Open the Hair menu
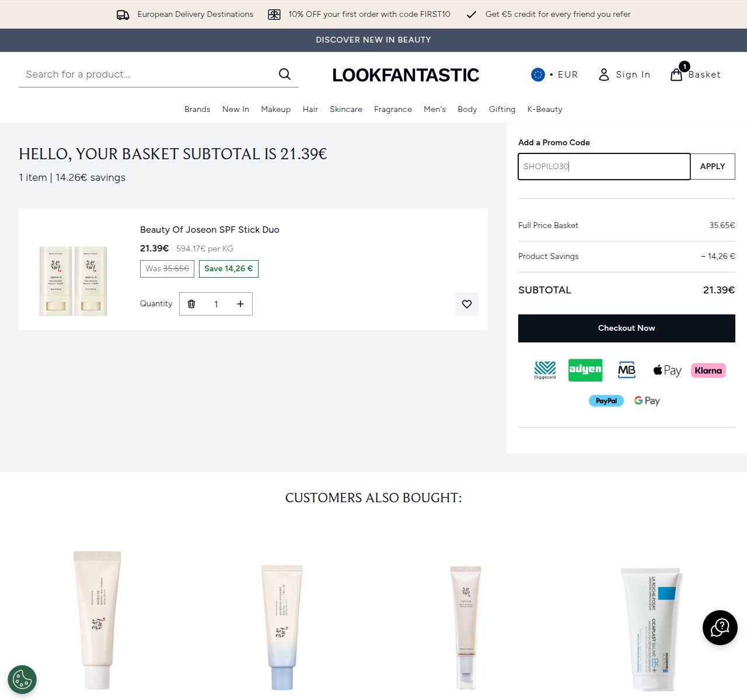 310,109
